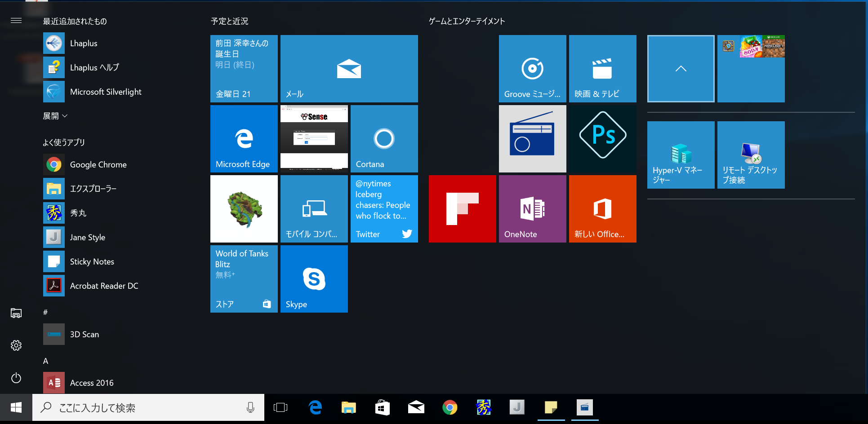Click the よく使うアプリ section heading
Viewport: 868px width, 424px height.
(x=64, y=142)
